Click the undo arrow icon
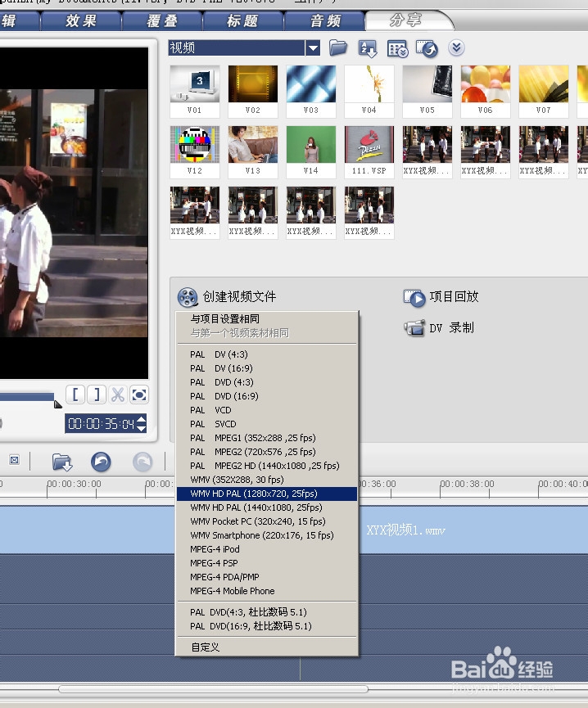The width and height of the screenshot is (588, 708). [102, 462]
